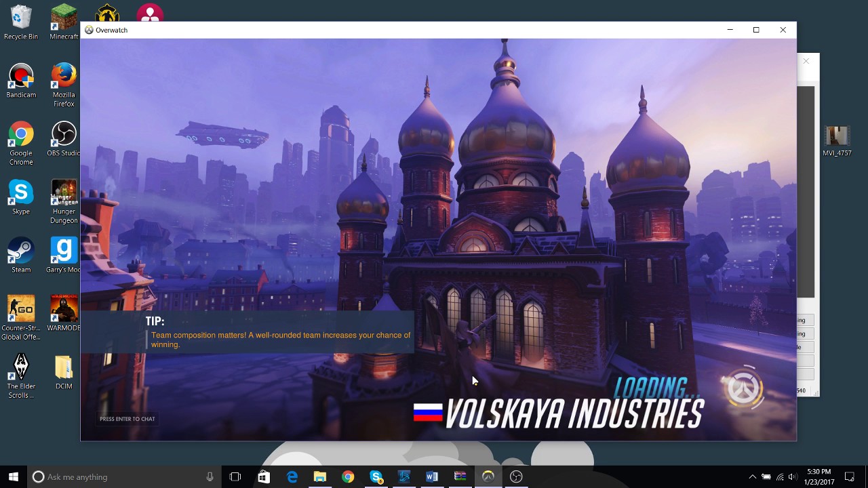Viewport: 868px width, 488px height.
Task: Expand the hidden system tray icons chevron
Action: click(752, 476)
